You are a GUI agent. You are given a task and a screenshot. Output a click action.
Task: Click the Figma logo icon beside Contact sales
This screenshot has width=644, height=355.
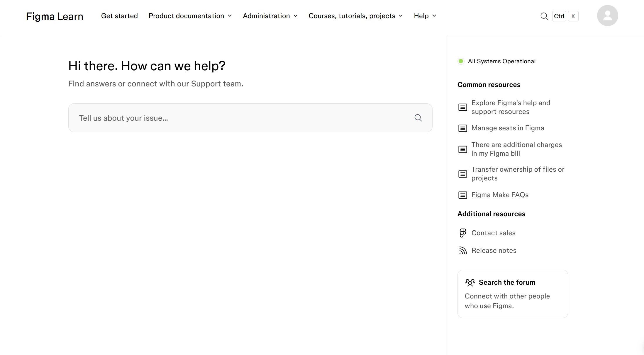[463, 233]
